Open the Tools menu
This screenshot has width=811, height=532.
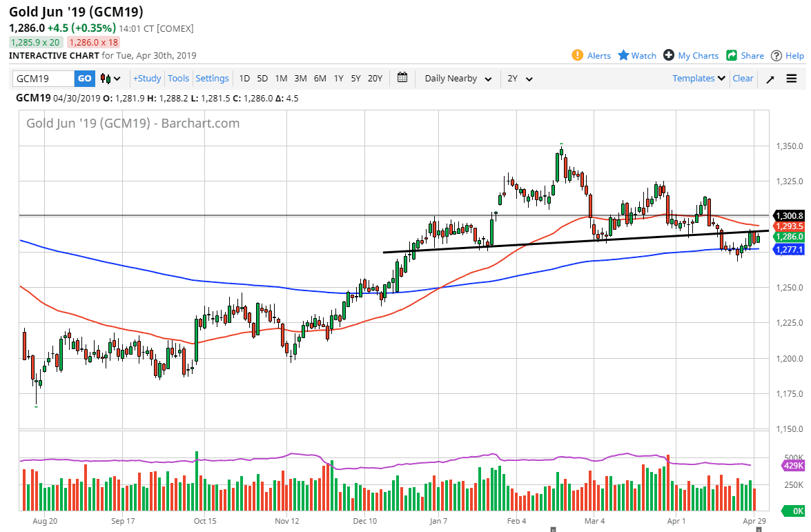pyautogui.click(x=178, y=78)
